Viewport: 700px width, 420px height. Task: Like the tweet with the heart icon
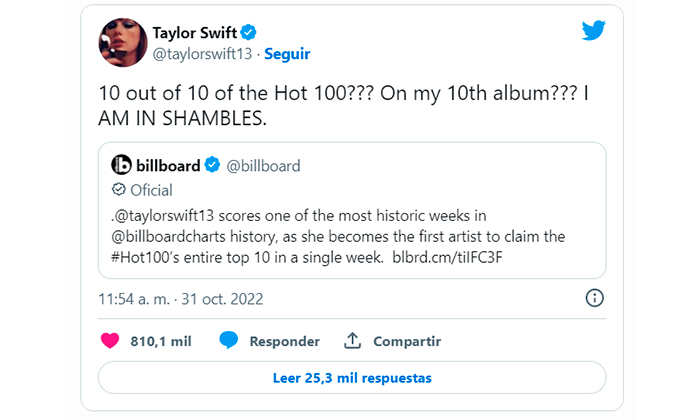(110, 341)
